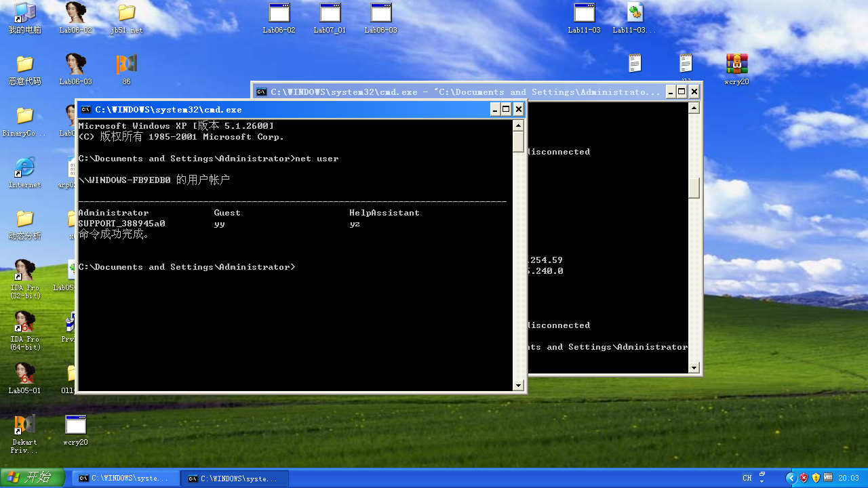Select the Lab06-02 icon with the window picture
This screenshot has width=868, height=488.
pyautogui.click(x=279, y=17)
